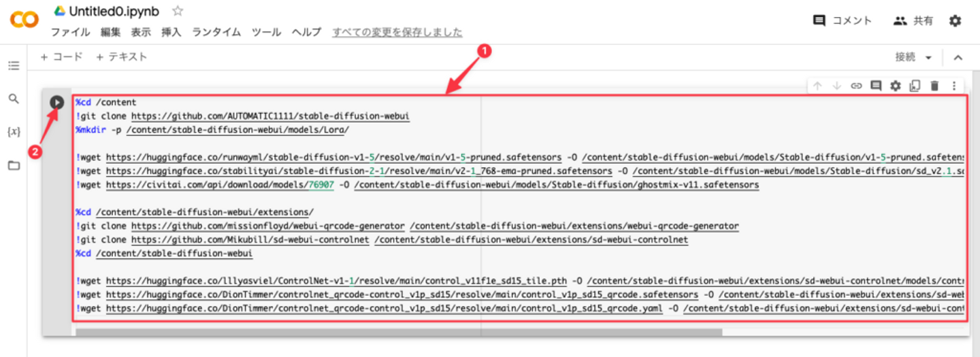Viewport: 980px width, 357px height.
Task: Open the files folder sidebar icon
Action: (14, 165)
